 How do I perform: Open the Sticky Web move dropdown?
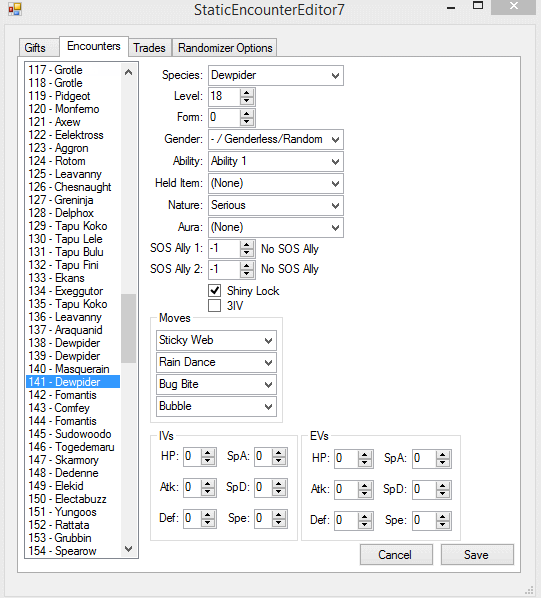tap(268, 341)
